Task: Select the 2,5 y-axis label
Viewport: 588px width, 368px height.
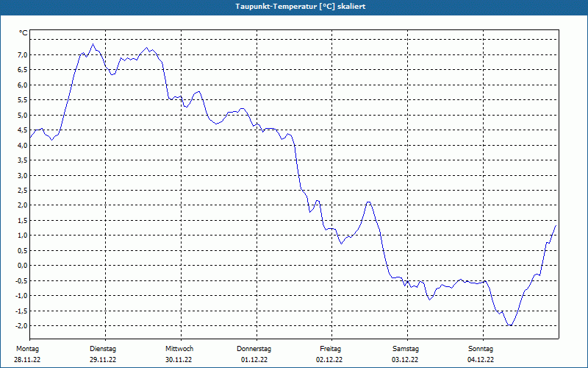Action: click(x=23, y=191)
